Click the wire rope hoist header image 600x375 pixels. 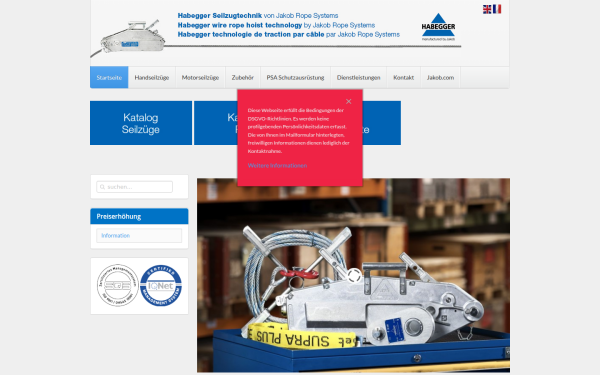click(x=128, y=38)
